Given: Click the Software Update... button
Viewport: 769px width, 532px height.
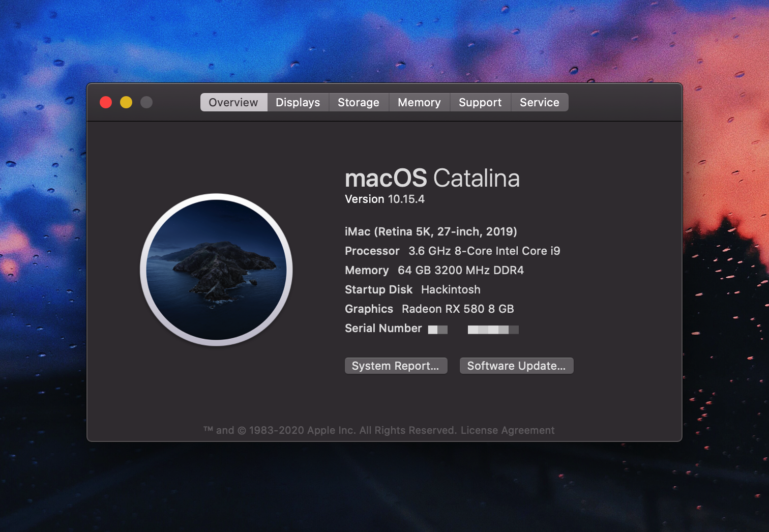Looking at the screenshot, I should point(516,366).
